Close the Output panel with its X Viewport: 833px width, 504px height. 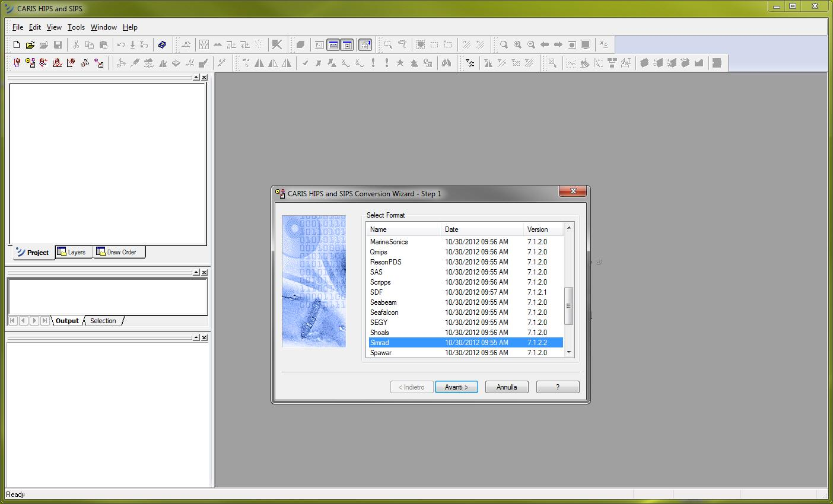click(204, 272)
